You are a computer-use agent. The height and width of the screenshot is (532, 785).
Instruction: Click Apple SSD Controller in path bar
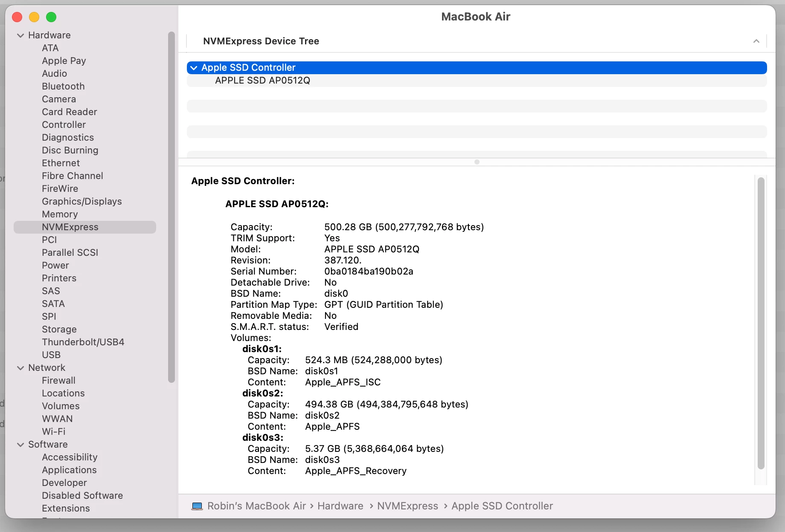coord(502,506)
